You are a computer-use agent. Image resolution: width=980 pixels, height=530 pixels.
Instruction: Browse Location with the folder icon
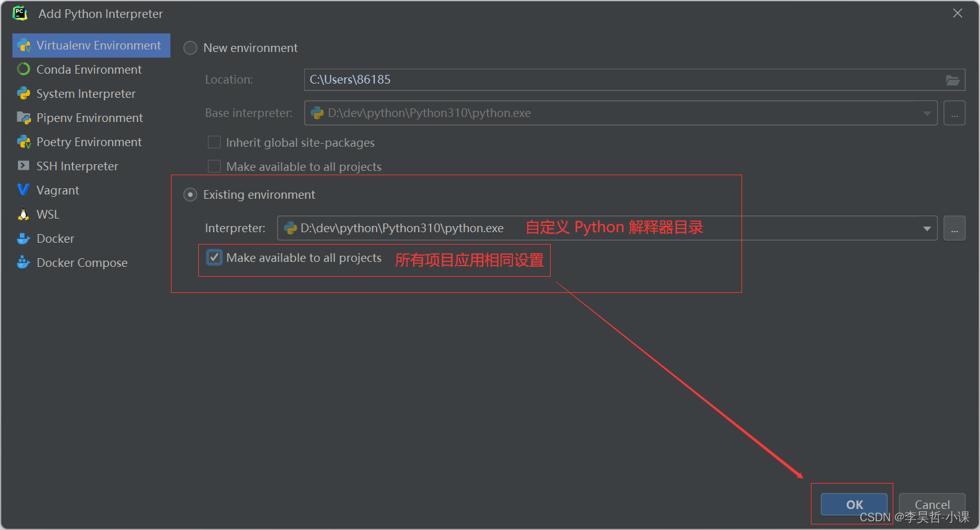[x=953, y=80]
